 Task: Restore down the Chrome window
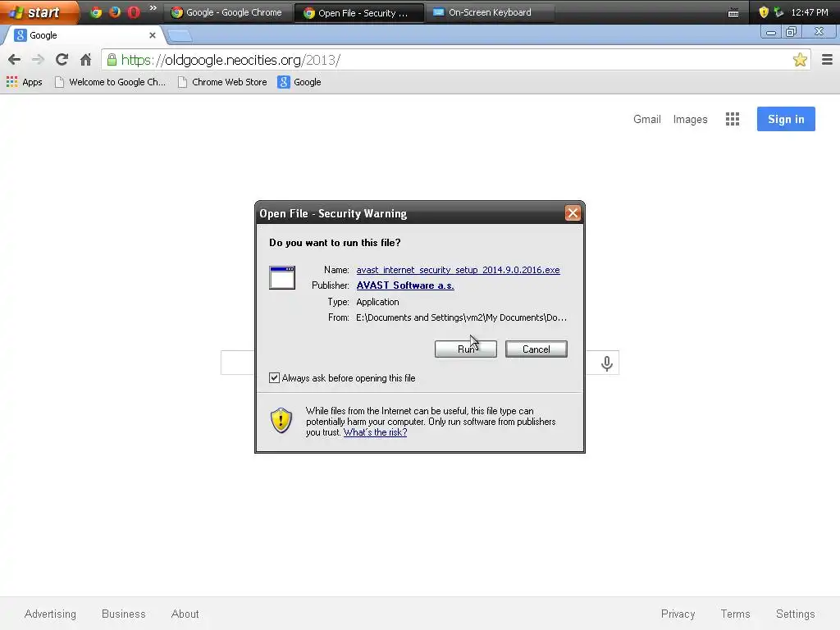point(791,32)
